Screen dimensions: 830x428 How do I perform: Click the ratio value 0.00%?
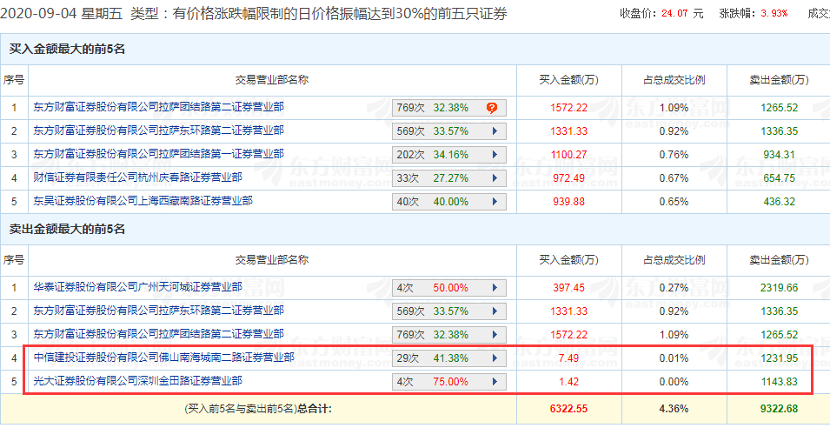tap(674, 381)
